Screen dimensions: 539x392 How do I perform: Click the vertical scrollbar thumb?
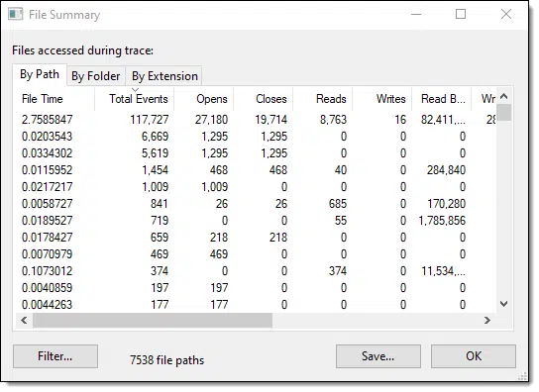(504, 113)
